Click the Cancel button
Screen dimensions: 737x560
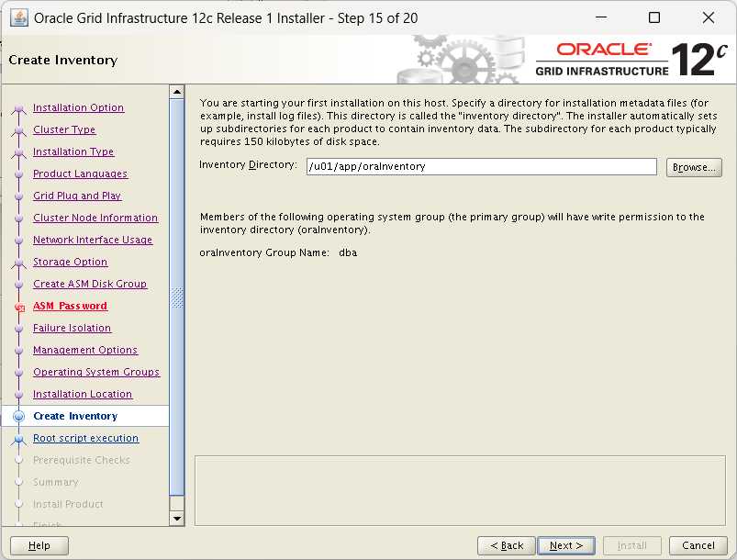[x=698, y=546]
